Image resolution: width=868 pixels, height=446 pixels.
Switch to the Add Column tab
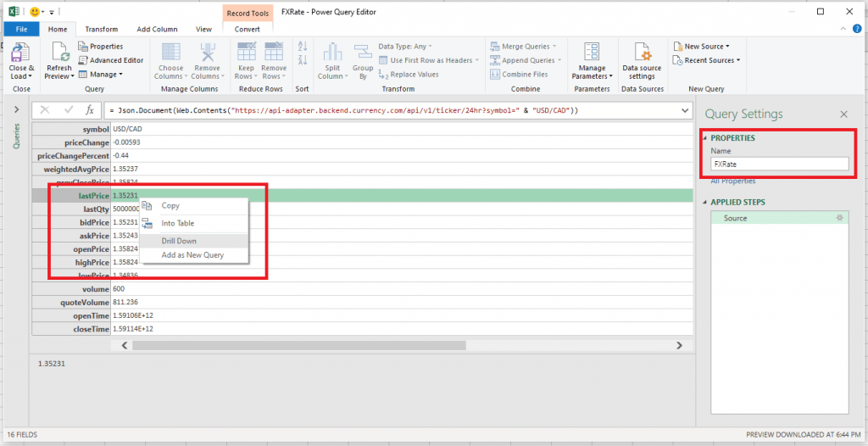tap(157, 30)
